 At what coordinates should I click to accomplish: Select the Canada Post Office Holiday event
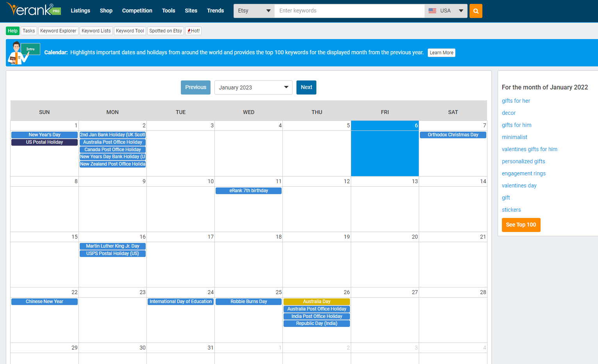click(112, 150)
